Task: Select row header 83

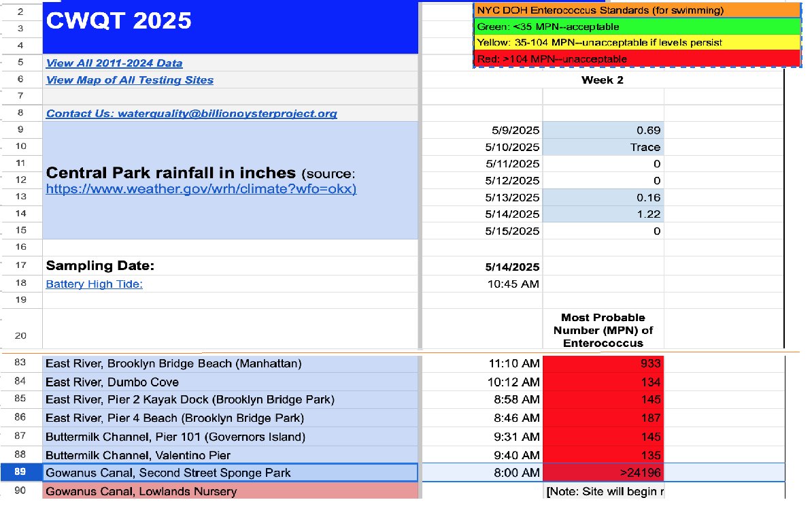Action: 20,363
